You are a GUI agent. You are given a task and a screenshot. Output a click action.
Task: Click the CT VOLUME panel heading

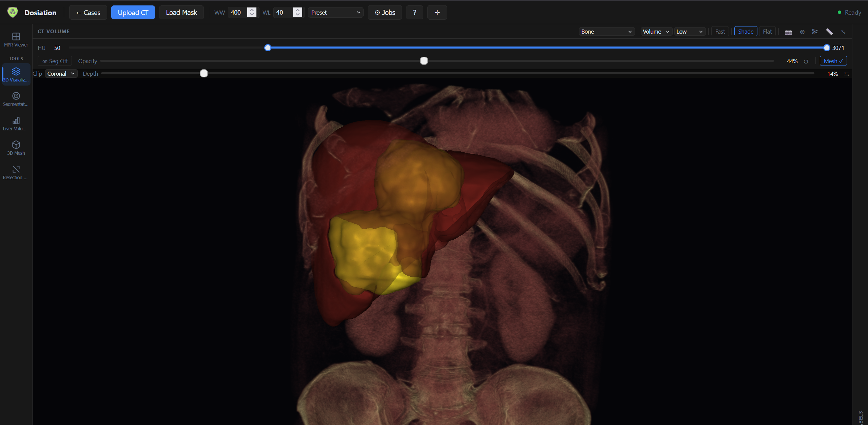[x=54, y=31]
